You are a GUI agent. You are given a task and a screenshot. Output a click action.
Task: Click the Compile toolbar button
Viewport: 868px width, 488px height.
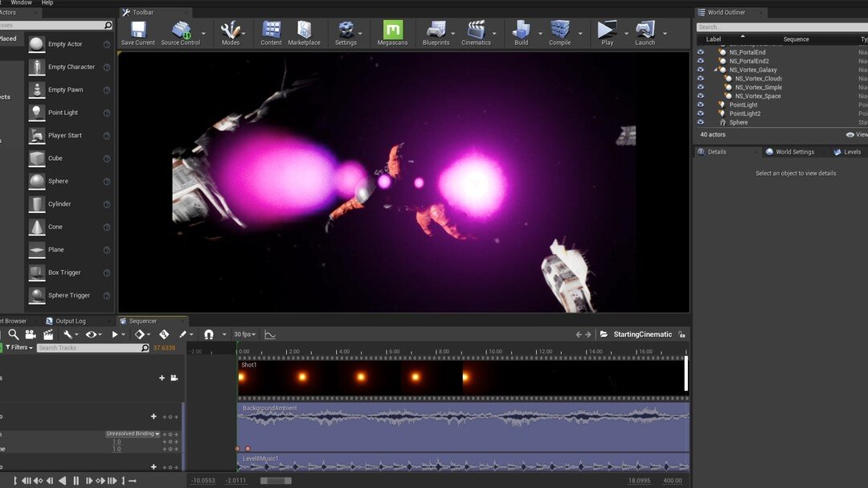point(559,33)
